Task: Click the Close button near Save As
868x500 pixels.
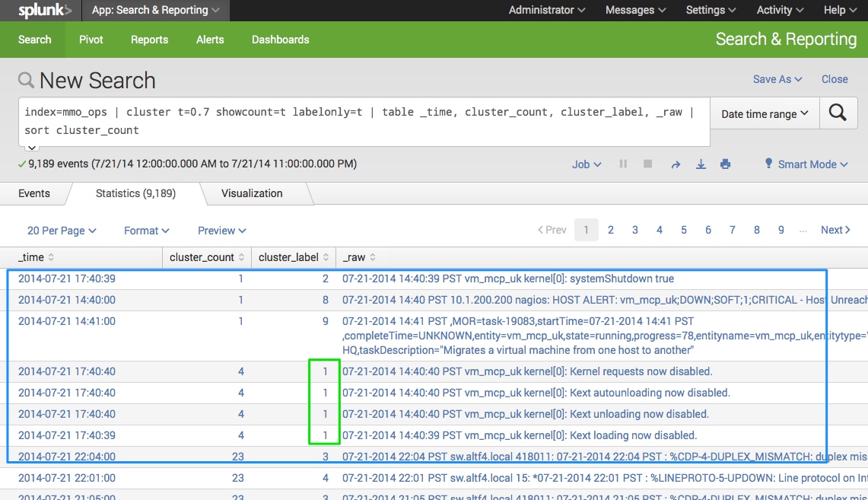Action: pyautogui.click(x=835, y=79)
